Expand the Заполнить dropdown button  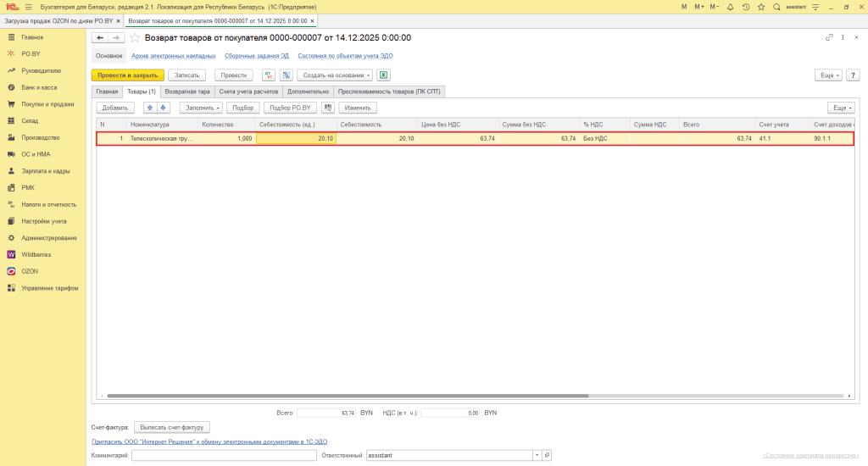point(201,108)
